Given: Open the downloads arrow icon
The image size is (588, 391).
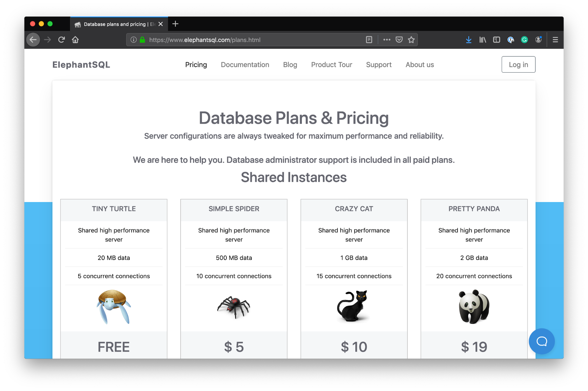Looking at the screenshot, I should [x=469, y=40].
